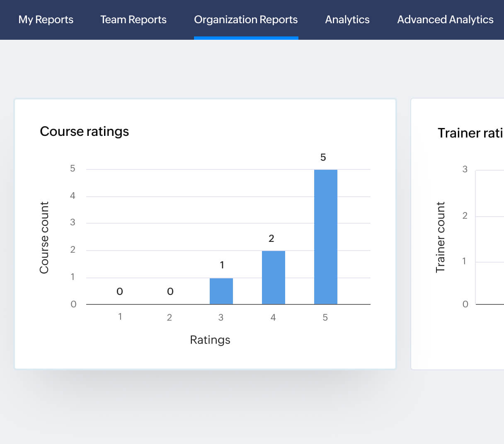Go to Advanced Analytics tab
The width and height of the screenshot is (504, 444).
click(x=445, y=19)
